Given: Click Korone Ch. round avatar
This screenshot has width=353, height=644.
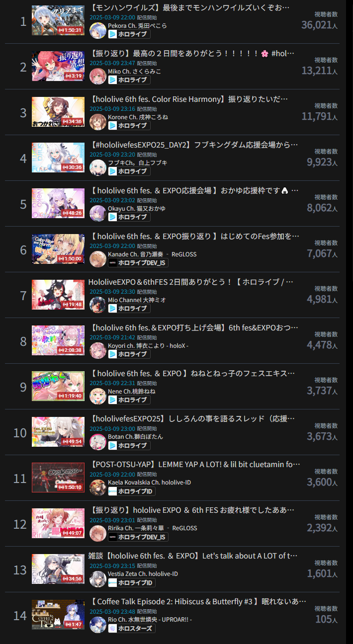Looking at the screenshot, I should (x=97, y=121).
